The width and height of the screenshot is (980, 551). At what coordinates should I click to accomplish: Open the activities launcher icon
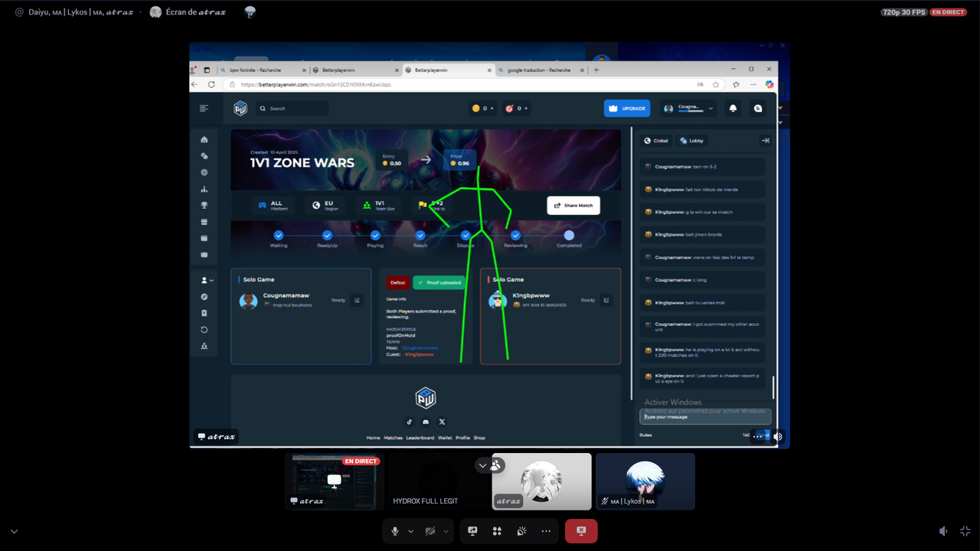click(497, 531)
